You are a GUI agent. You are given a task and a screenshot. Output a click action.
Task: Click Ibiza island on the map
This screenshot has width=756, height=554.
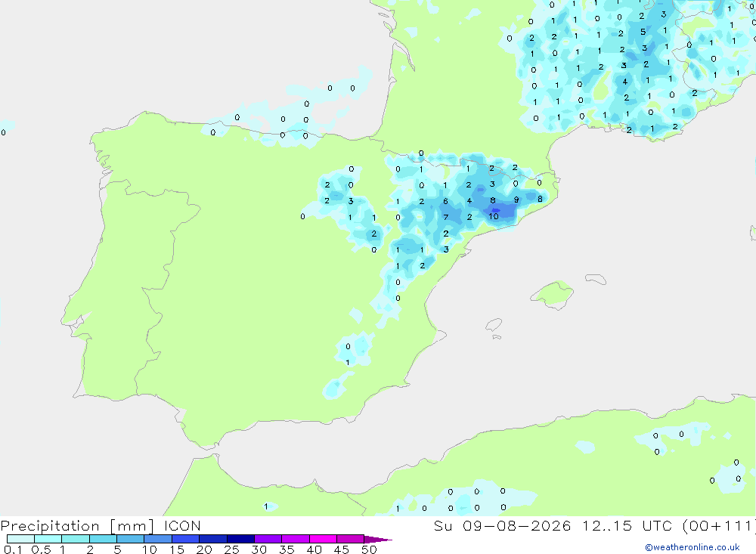[x=494, y=326]
